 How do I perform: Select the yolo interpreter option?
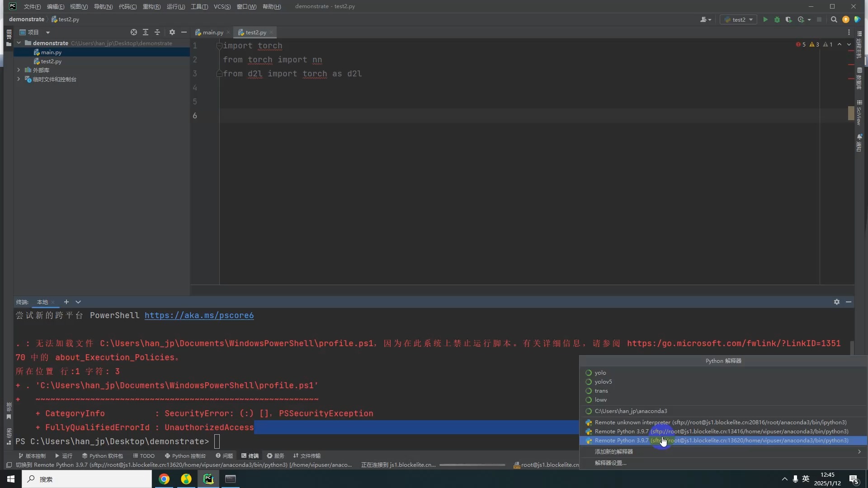coord(600,373)
